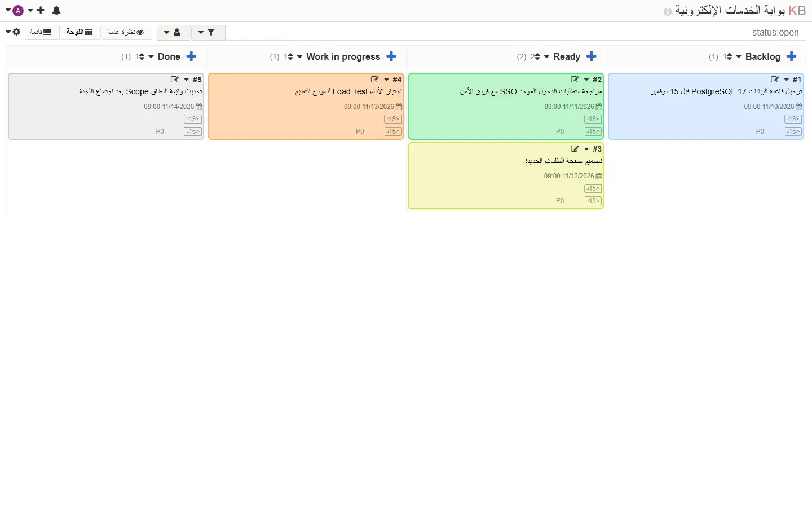Edit task #2 with the pencil icon
Image resolution: width=812 pixels, height=508 pixels.
[x=575, y=80]
